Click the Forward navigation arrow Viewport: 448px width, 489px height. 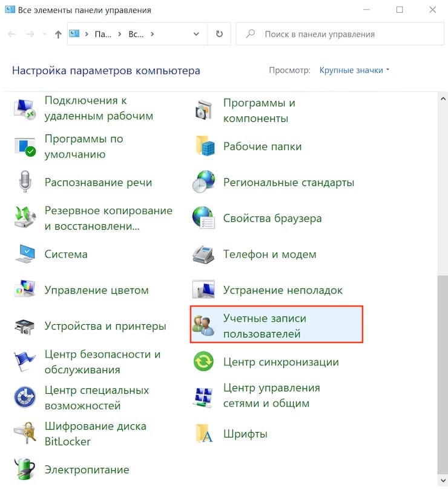coord(30,34)
